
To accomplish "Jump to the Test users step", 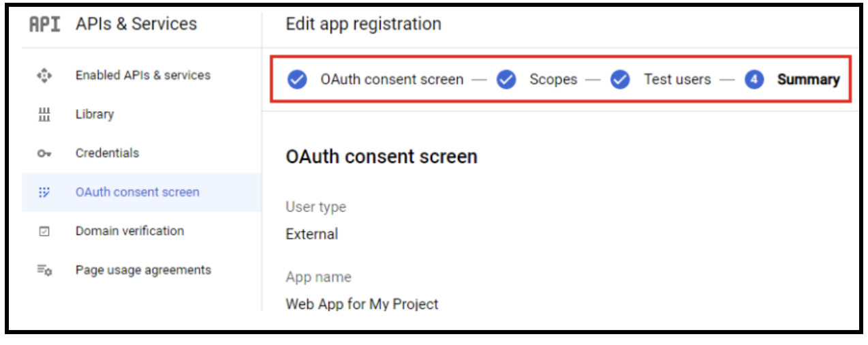I will (x=677, y=80).
